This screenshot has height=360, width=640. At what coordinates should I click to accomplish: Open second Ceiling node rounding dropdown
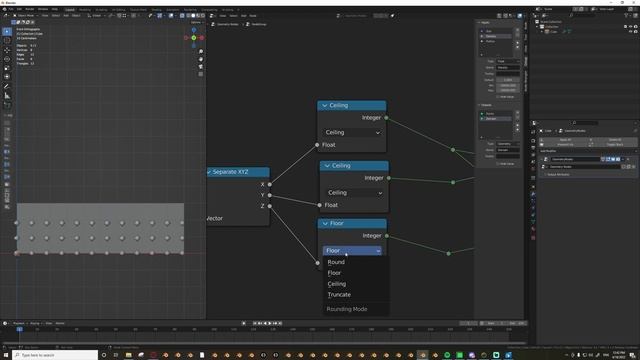click(355, 193)
